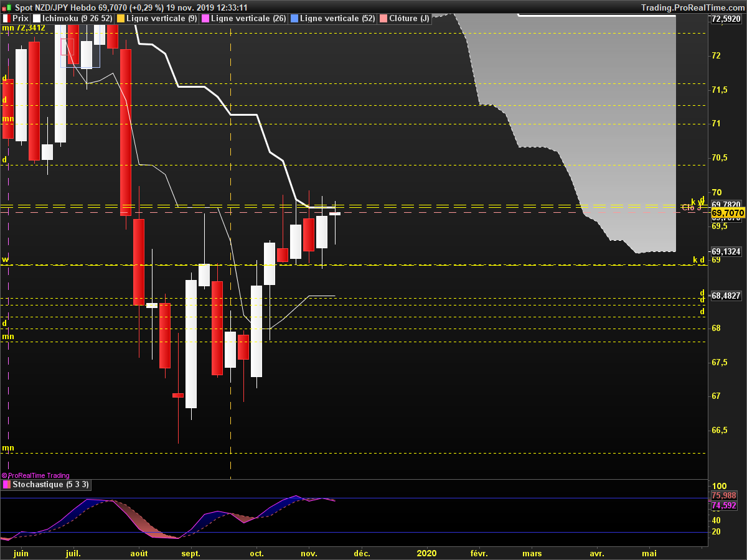Click the 'oct.' date axis label
The width and height of the screenshot is (747, 560).
(x=256, y=553)
